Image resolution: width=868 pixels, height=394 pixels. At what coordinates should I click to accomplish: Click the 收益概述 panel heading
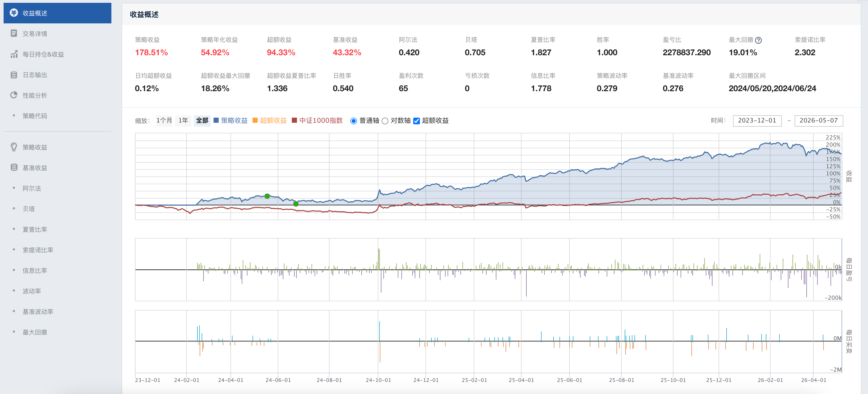(x=144, y=14)
